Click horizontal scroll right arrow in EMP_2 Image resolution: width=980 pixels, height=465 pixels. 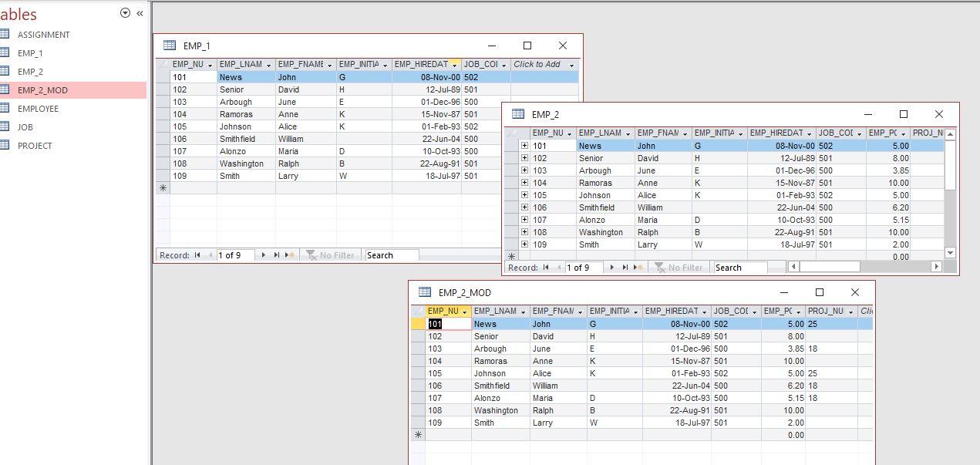(936, 267)
